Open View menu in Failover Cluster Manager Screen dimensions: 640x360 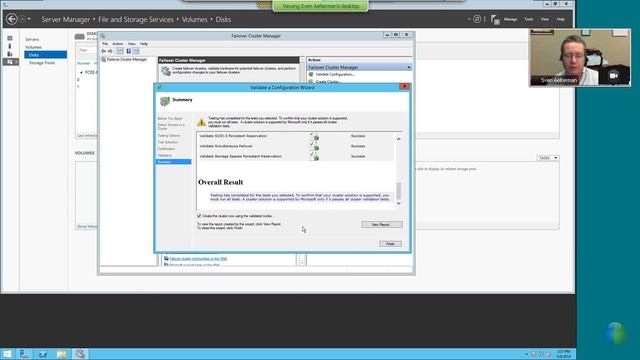pyautogui.click(x=131, y=44)
